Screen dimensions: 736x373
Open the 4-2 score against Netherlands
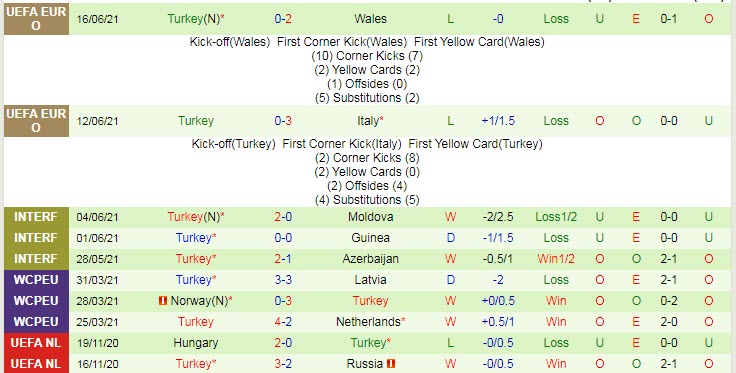point(283,322)
